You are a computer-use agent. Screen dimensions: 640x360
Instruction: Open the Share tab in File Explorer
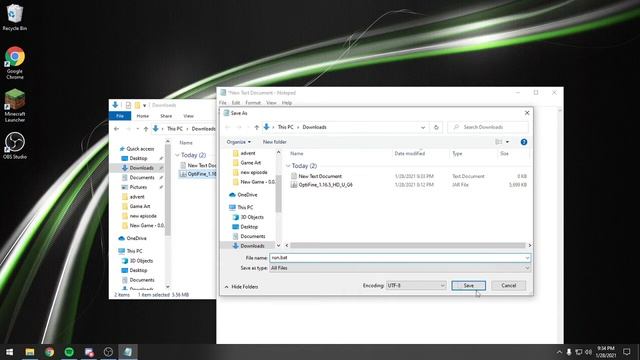(x=166, y=116)
